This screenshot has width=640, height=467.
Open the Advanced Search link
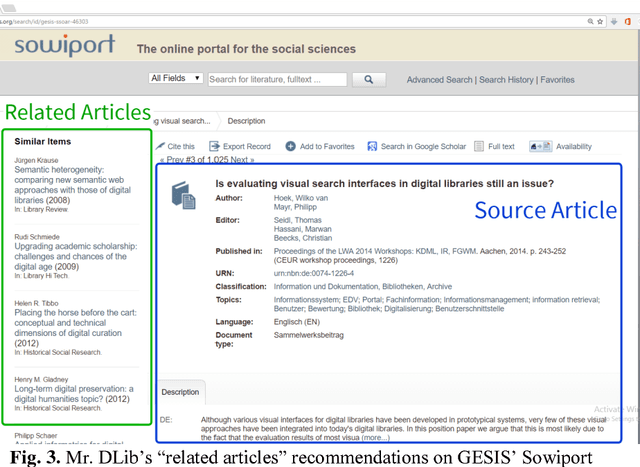tap(439, 80)
